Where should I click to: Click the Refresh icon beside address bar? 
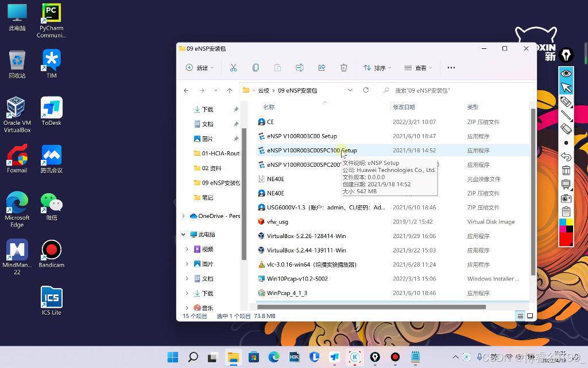366,90
